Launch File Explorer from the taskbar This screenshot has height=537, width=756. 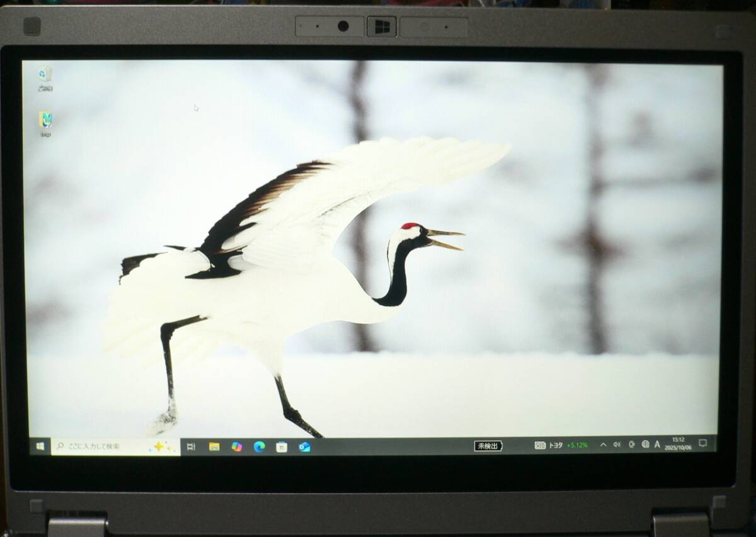coord(214,446)
